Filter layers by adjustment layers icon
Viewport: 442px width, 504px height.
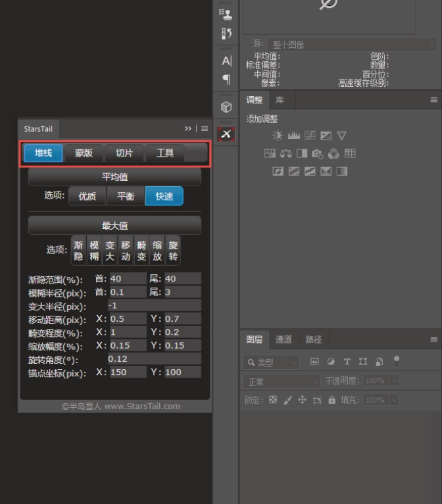coord(331,362)
